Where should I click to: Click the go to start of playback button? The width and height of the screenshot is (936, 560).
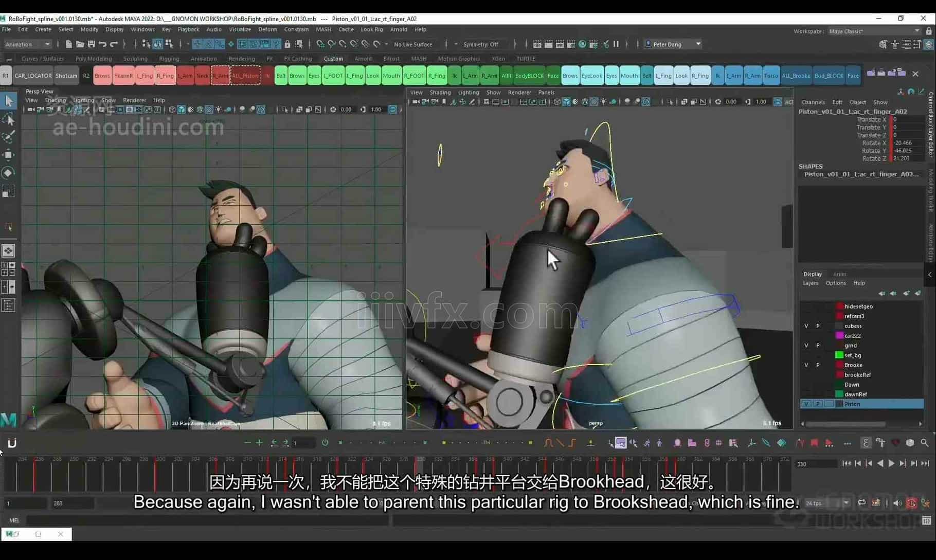point(847,463)
